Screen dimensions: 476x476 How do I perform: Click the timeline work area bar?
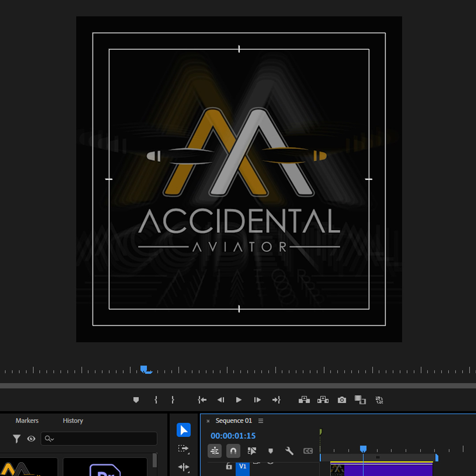(x=378, y=457)
